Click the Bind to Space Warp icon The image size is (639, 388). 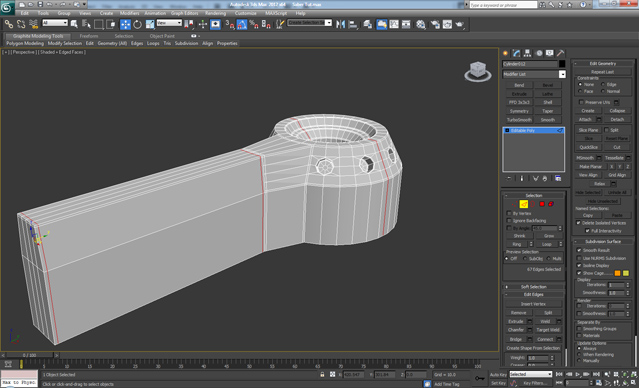pyautogui.click(x=33, y=24)
